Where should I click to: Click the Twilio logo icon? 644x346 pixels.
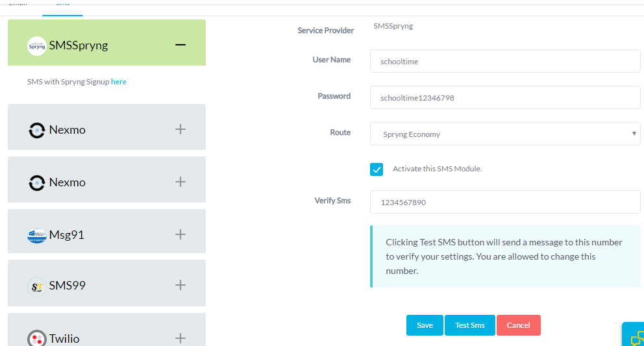[36, 339]
